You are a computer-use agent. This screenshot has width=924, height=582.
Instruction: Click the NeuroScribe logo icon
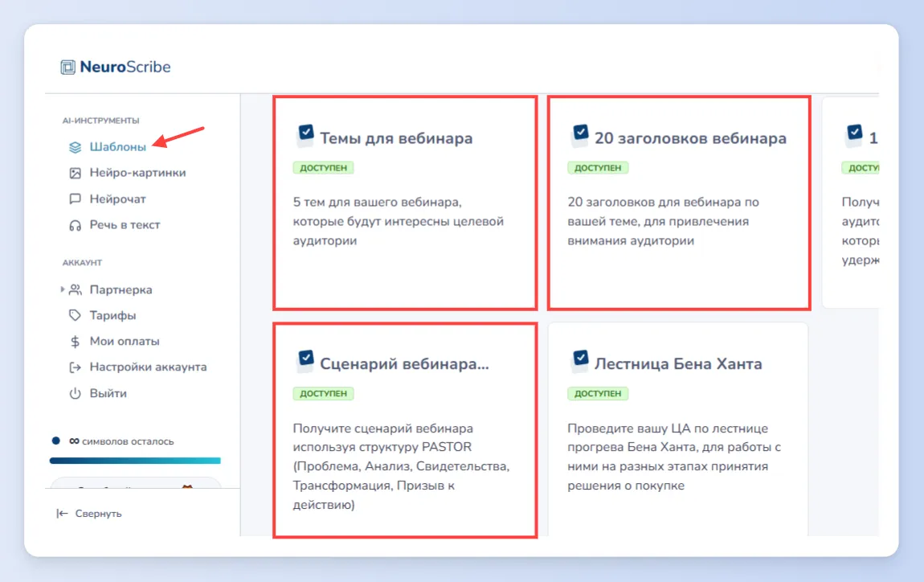[x=67, y=68]
